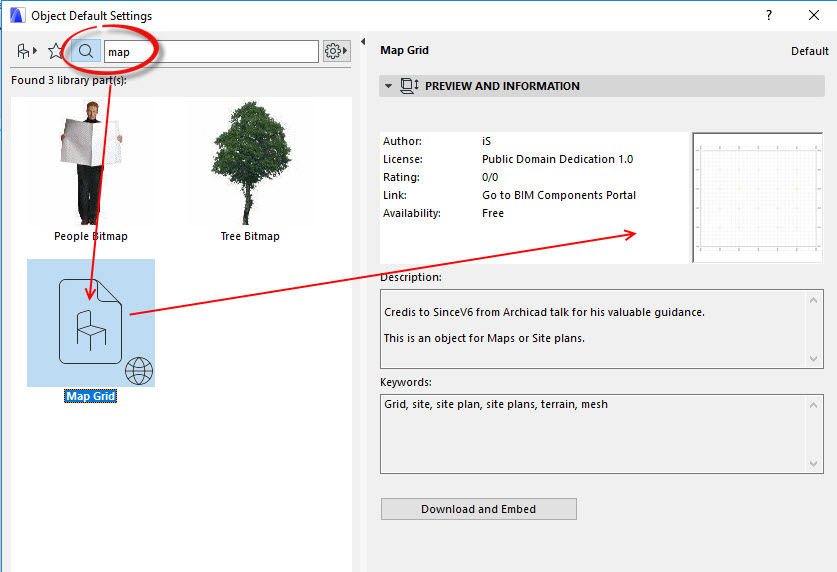Collapse the Preview and Information section

point(389,86)
